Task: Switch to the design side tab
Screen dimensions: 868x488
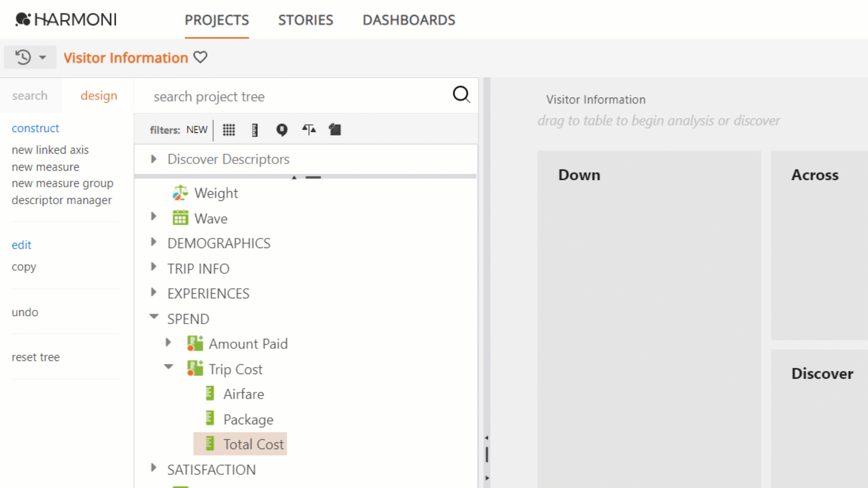Action: coord(99,95)
